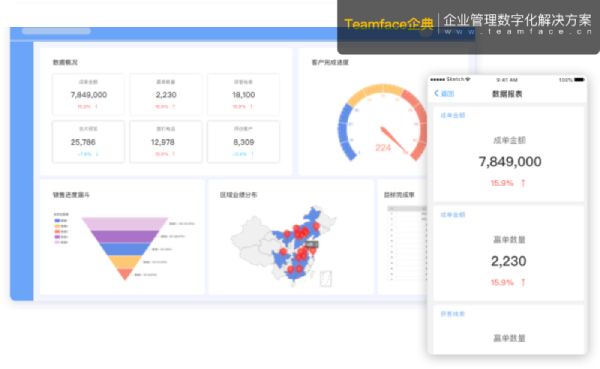Image resolution: width=600 pixels, height=369 pixels.
Task: Click the northeastern red pin on the China map
Action: pos(316,226)
